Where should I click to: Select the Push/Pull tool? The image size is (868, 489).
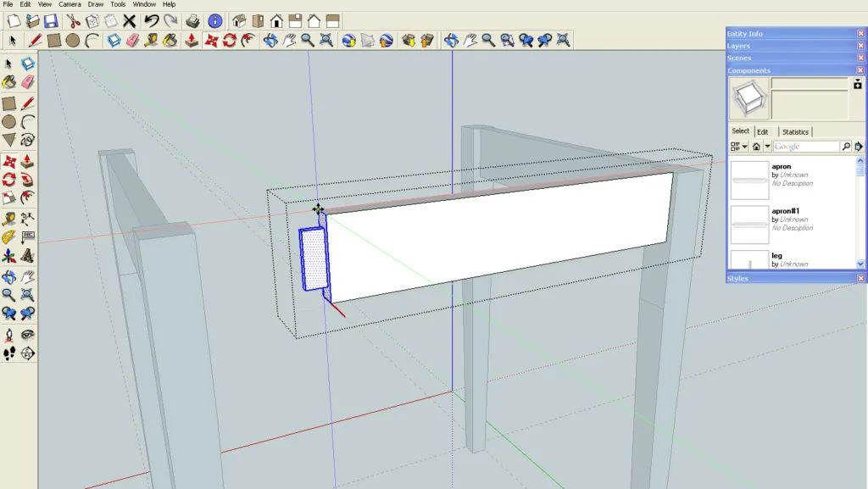pyautogui.click(x=25, y=159)
